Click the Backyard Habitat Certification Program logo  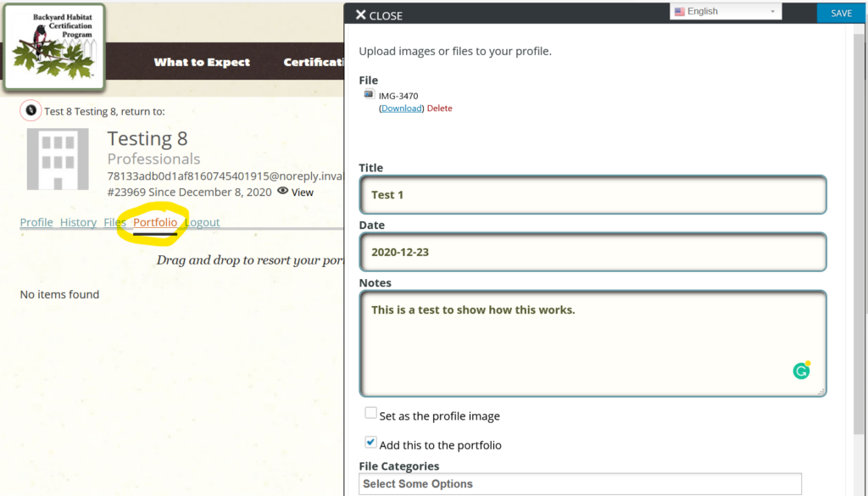tap(54, 47)
